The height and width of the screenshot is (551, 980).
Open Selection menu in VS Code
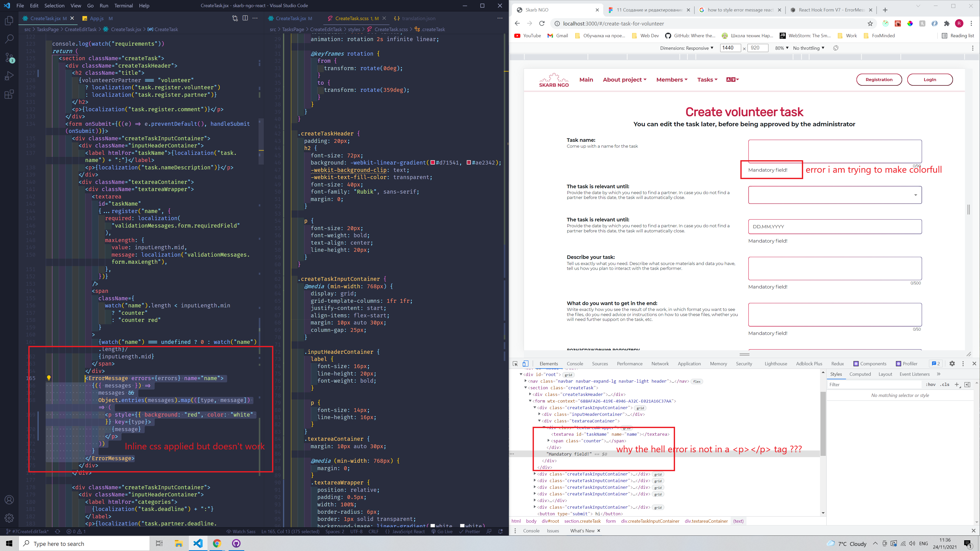pyautogui.click(x=54, y=6)
